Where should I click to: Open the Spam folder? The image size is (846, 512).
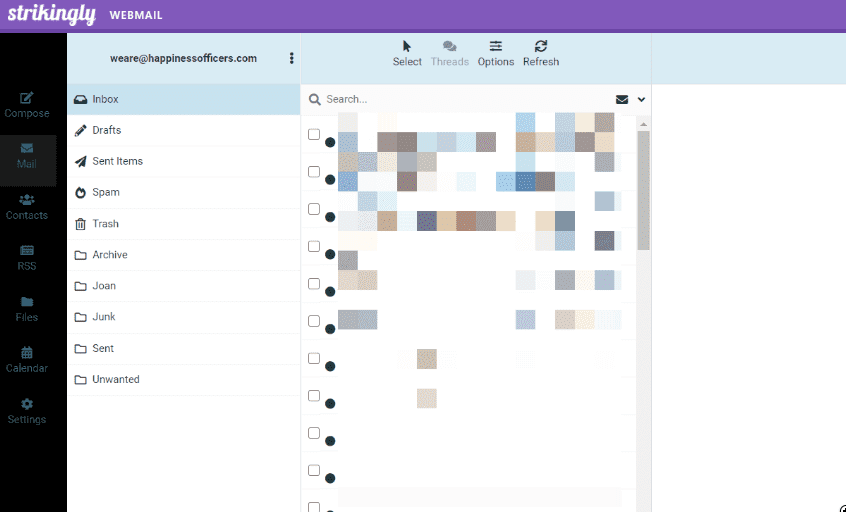184,193
